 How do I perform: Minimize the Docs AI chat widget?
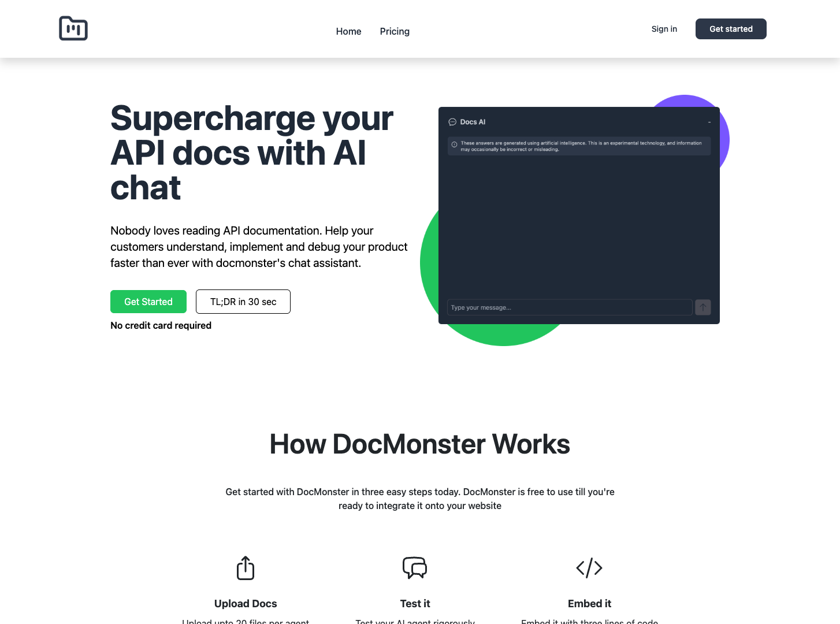tap(709, 122)
